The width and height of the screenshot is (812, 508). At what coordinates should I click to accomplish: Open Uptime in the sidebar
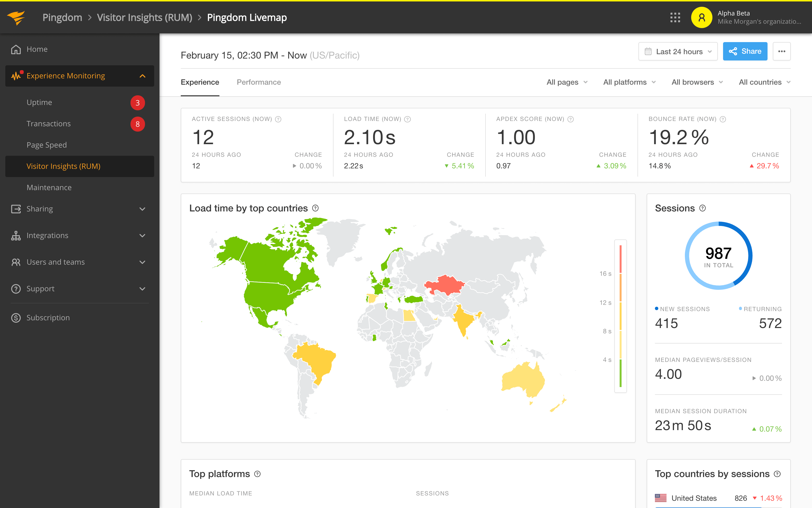click(39, 103)
